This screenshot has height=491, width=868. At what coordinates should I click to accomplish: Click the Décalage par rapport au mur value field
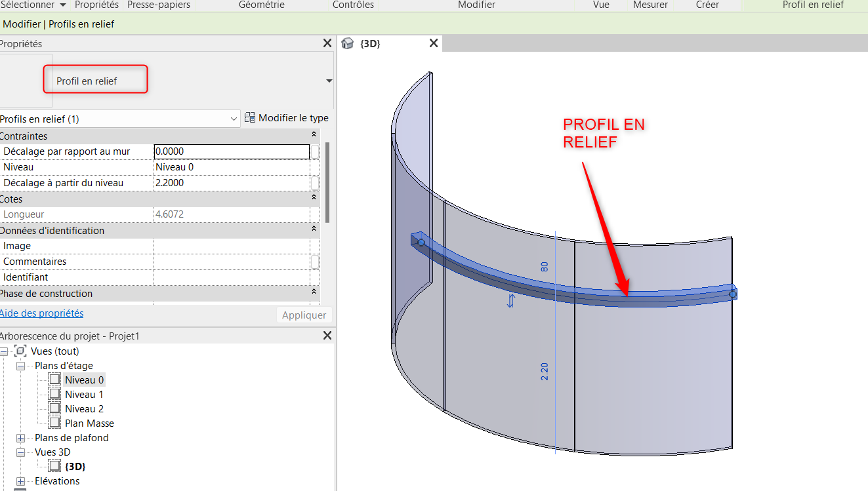(x=232, y=151)
